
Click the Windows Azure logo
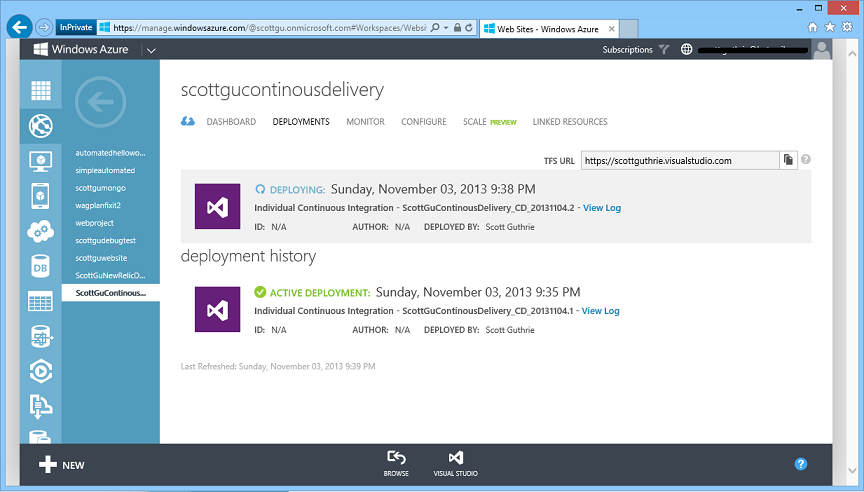click(81, 50)
